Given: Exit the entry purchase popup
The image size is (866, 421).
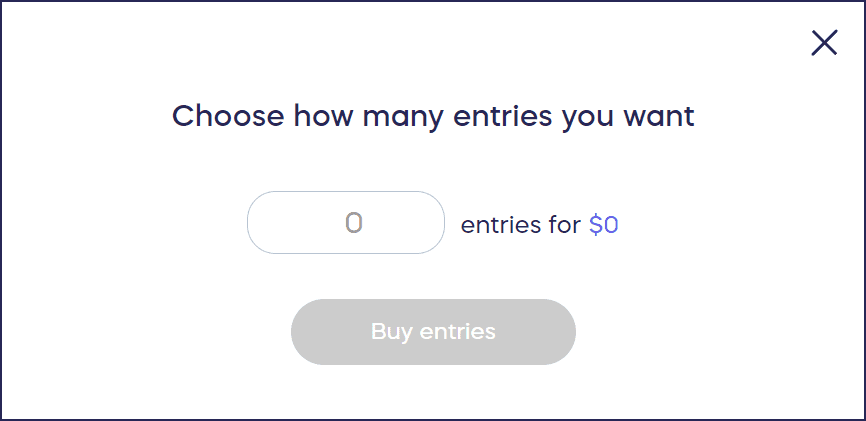Looking at the screenshot, I should (824, 42).
